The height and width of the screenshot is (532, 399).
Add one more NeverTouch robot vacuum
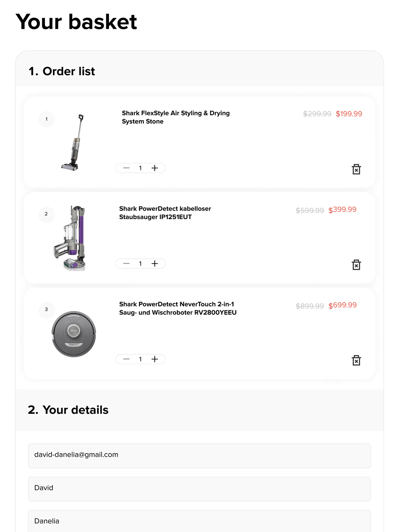(x=155, y=359)
